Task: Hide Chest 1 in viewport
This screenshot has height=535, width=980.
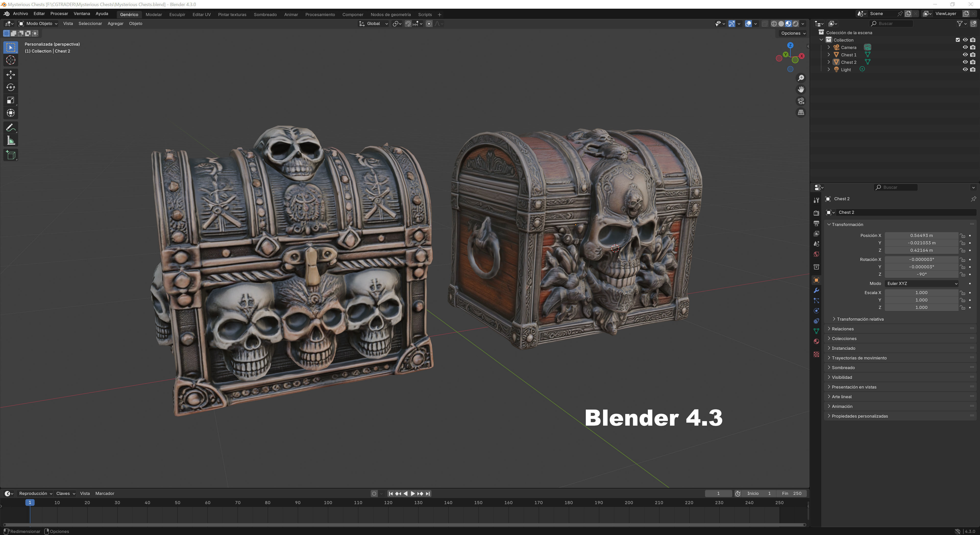Action: (965, 55)
